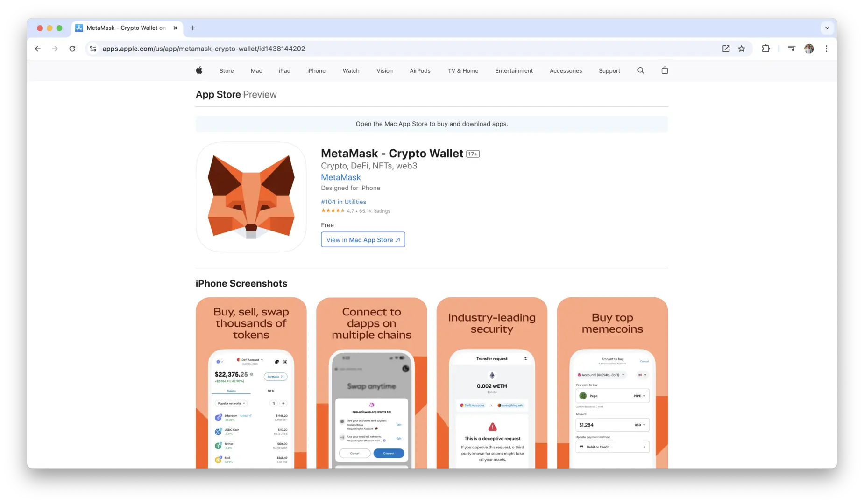
Task: Open the media controls icon
Action: pyautogui.click(x=792, y=49)
